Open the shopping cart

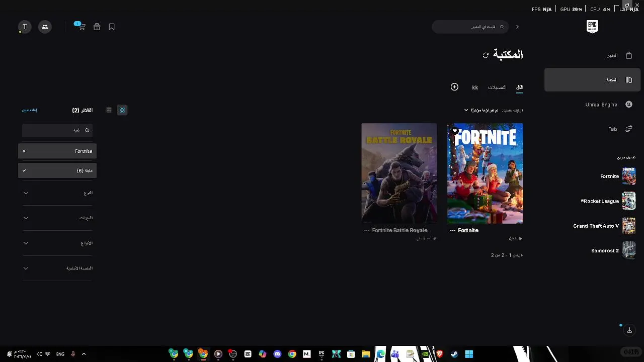point(82,27)
